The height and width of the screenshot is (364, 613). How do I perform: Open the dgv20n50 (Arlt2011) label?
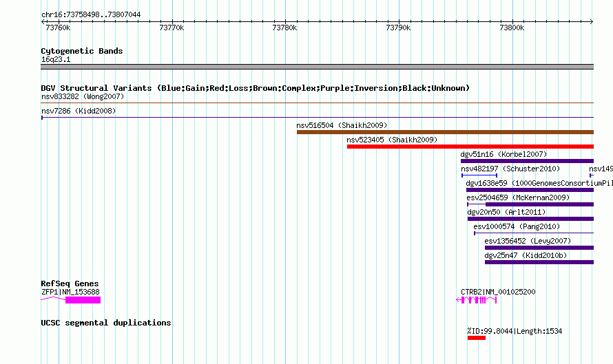tap(506, 212)
